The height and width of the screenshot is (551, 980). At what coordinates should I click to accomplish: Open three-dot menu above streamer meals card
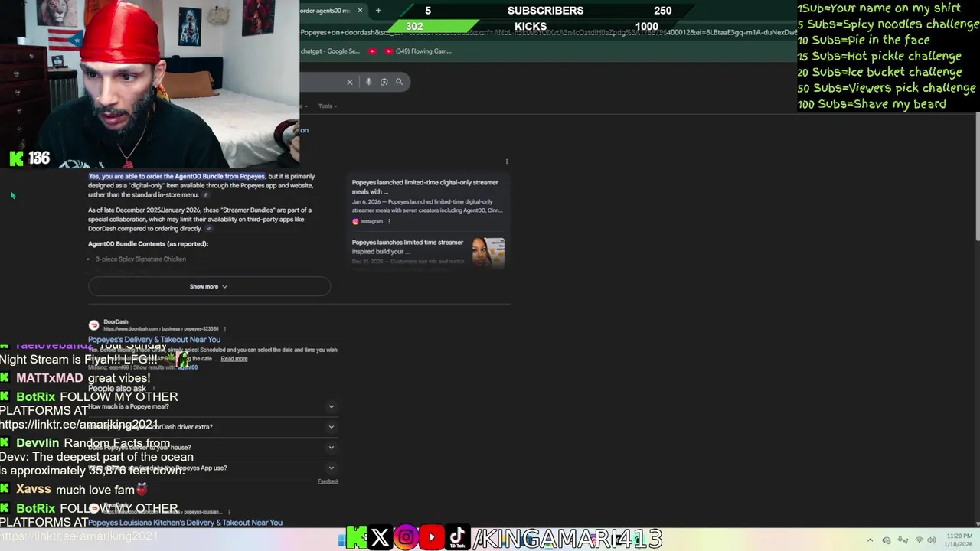[x=507, y=161]
